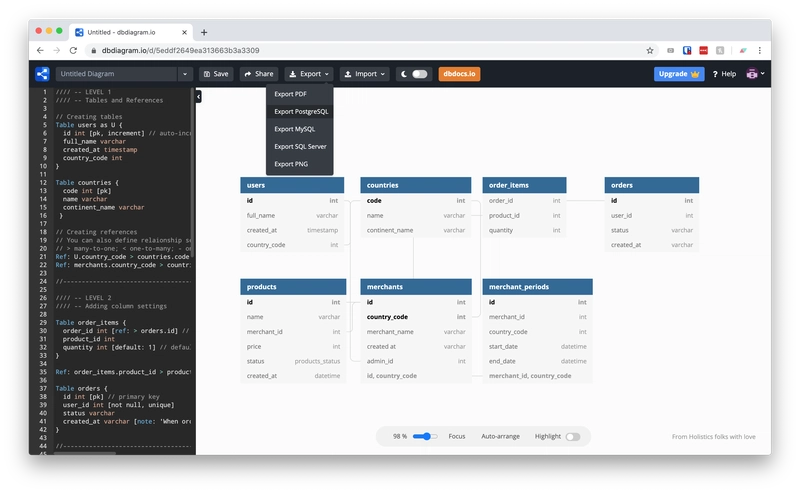Open the user avatar account menu
The height and width of the screenshot is (493, 800).
[752, 74]
